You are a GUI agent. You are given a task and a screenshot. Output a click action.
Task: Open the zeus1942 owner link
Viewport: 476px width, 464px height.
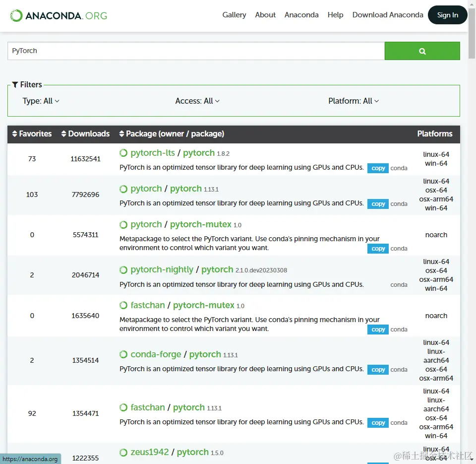(150, 453)
